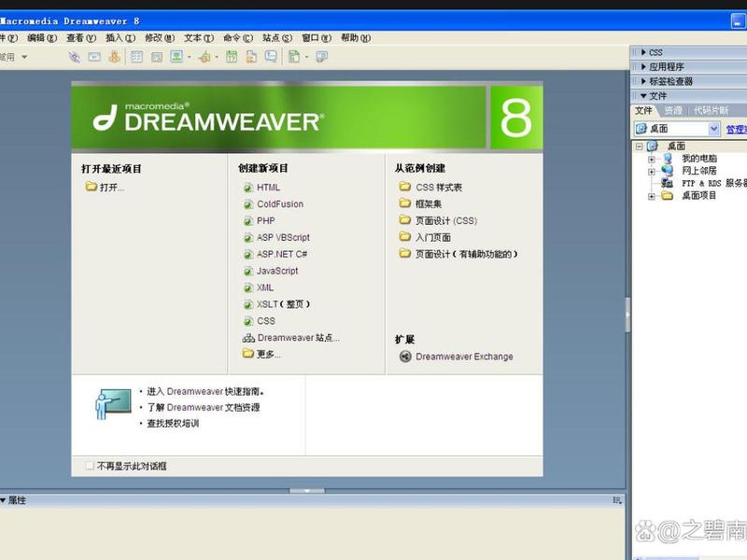This screenshot has width=747, height=560.
Task: Create a new ASP VBScript document
Action: (283, 238)
